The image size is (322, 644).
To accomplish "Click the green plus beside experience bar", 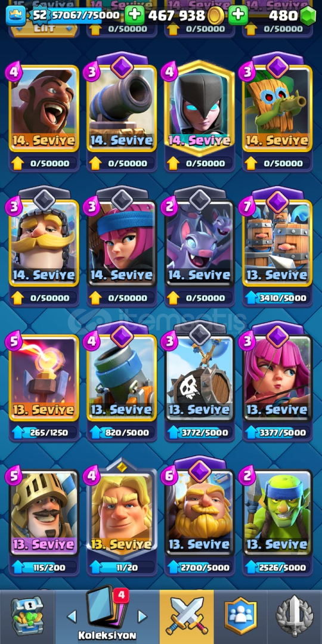I will [135, 15].
